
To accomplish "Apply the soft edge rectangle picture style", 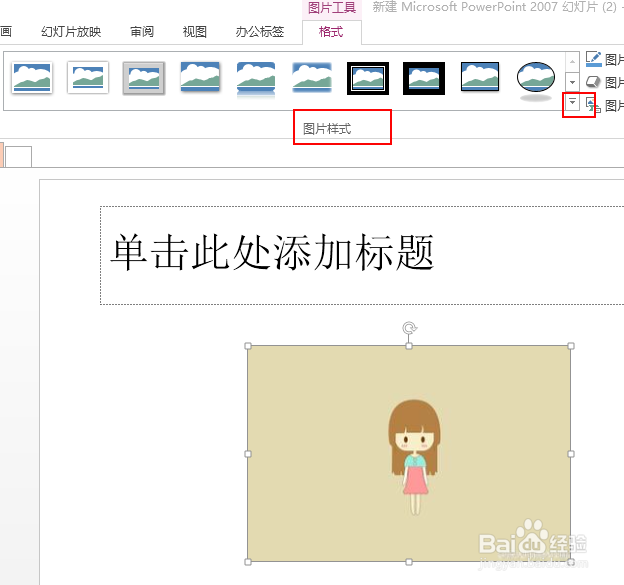I will [312, 77].
